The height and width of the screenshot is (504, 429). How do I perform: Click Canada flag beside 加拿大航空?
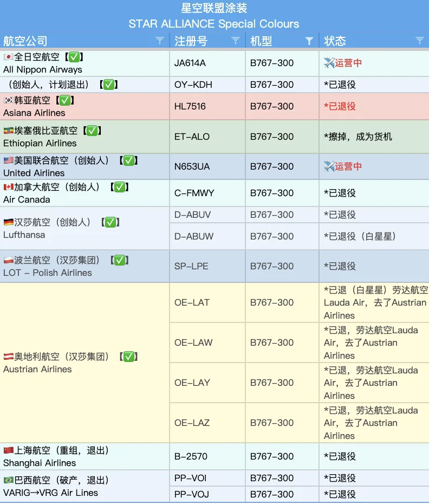point(8,187)
